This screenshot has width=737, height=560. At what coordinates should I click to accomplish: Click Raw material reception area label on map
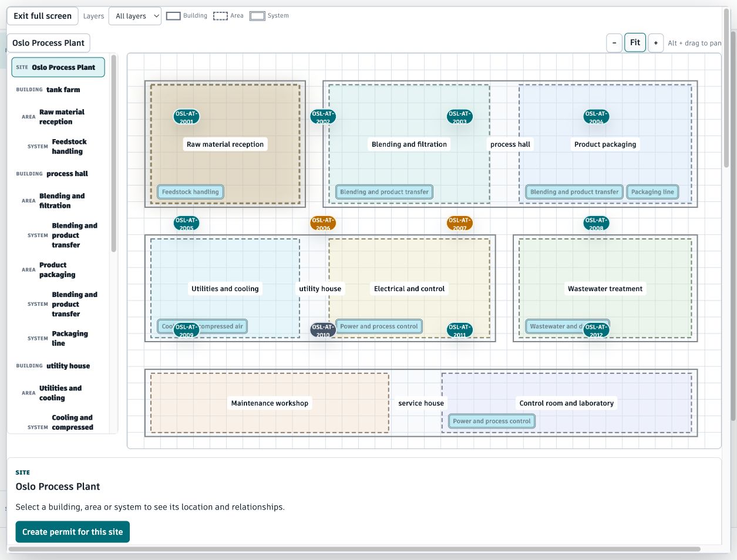coord(225,144)
